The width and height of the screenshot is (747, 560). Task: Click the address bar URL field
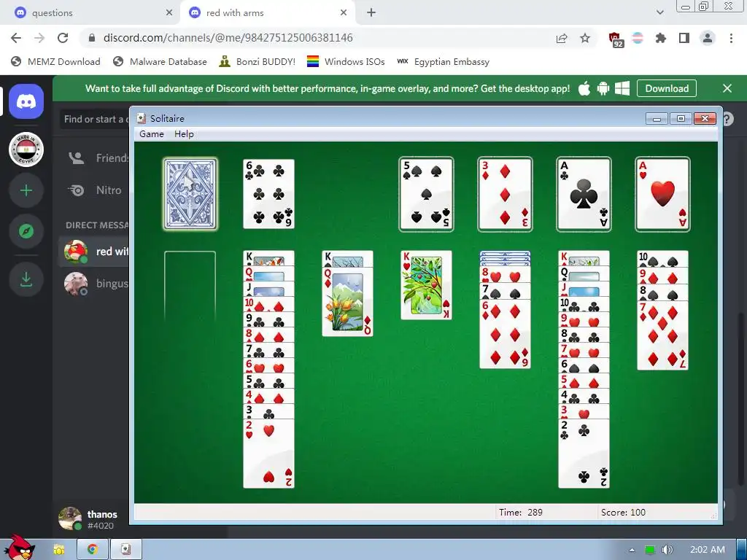point(314,38)
